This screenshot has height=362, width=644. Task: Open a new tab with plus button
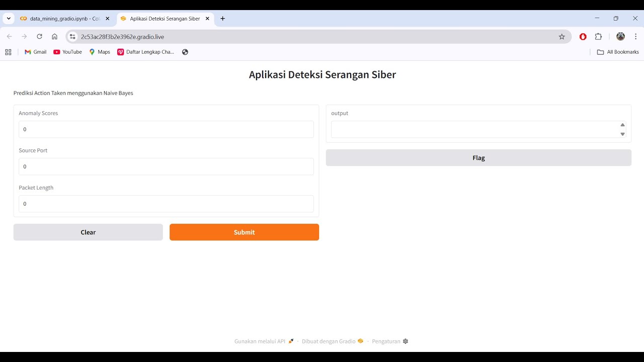223,19
